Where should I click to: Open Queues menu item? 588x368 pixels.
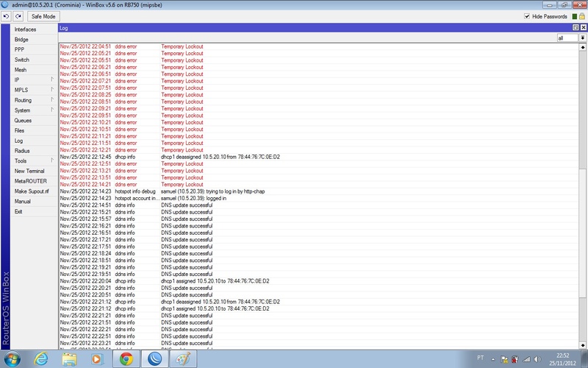click(34, 121)
